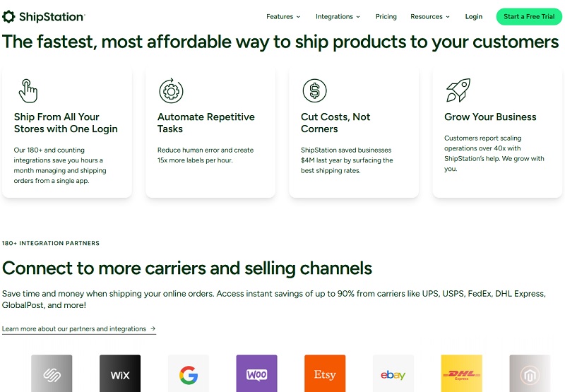This screenshot has width=565, height=392.
Task: Expand the Integrations dropdown menu
Action: point(338,16)
